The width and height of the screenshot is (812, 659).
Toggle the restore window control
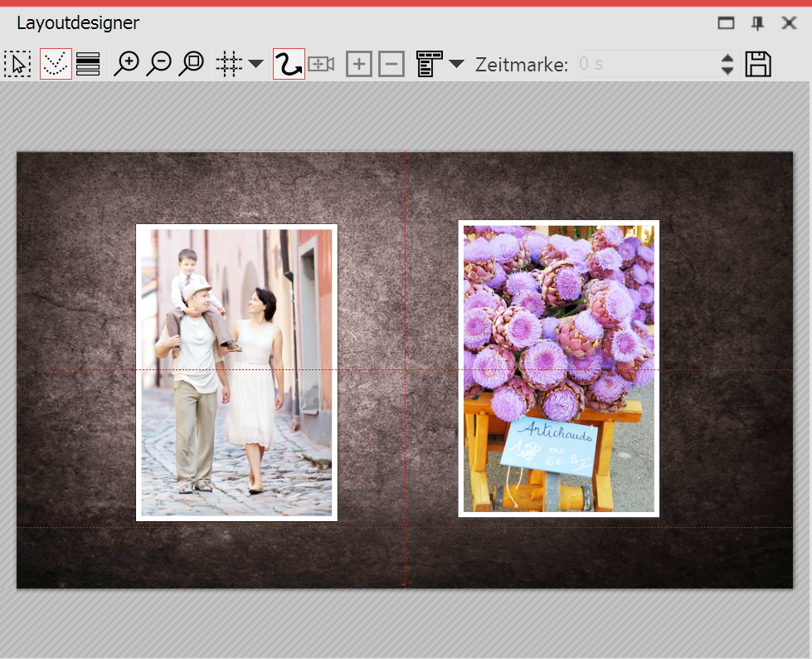coord(725,22)
